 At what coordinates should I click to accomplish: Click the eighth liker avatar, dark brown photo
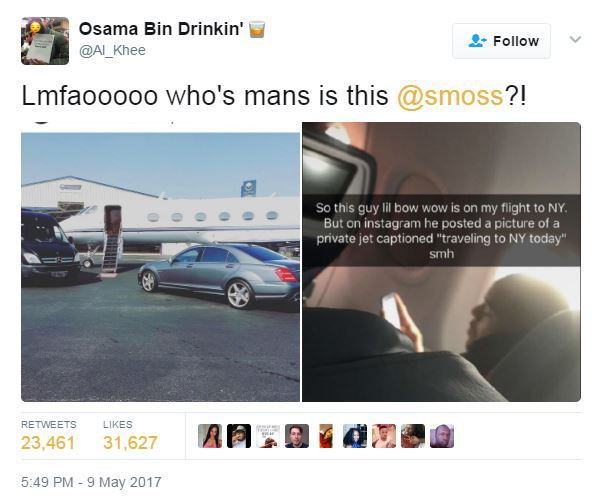click(x=413, y=436)
